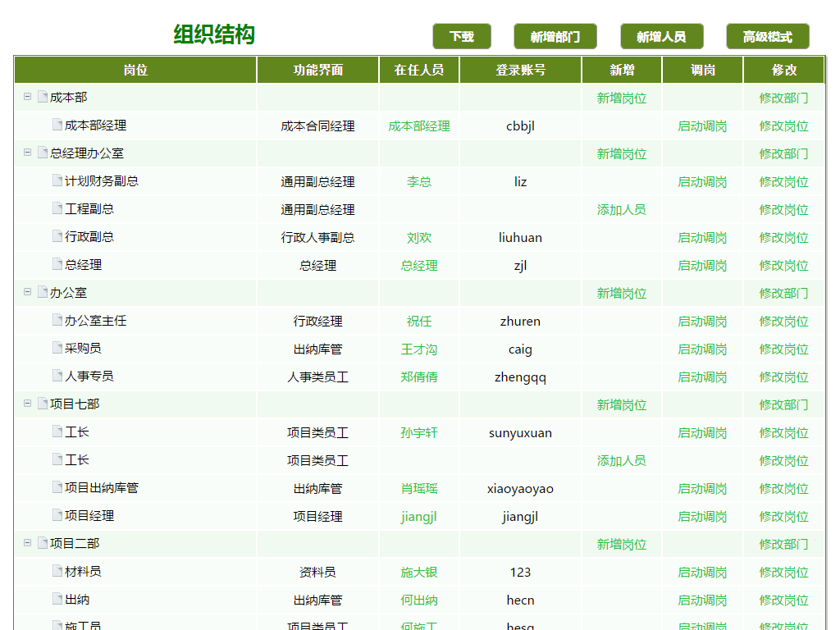Select the 调岗 column header
Screen dimensions: 840x630
702,70
